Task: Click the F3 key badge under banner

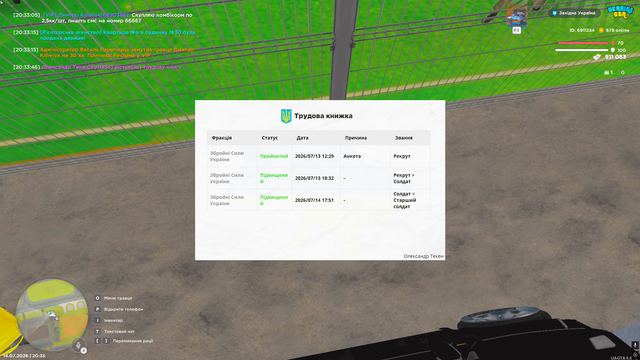Action: [516, 30]
